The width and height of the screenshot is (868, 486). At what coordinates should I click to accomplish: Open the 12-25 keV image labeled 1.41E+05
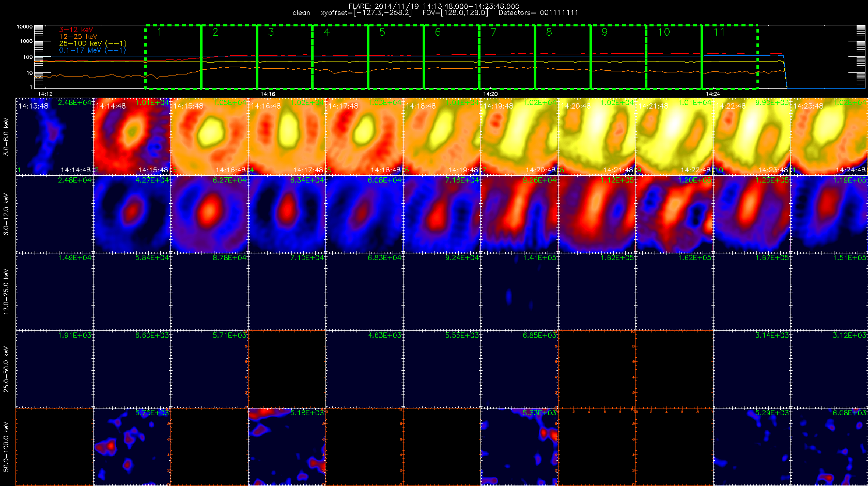pyautogui.click(x=520, y=292)
